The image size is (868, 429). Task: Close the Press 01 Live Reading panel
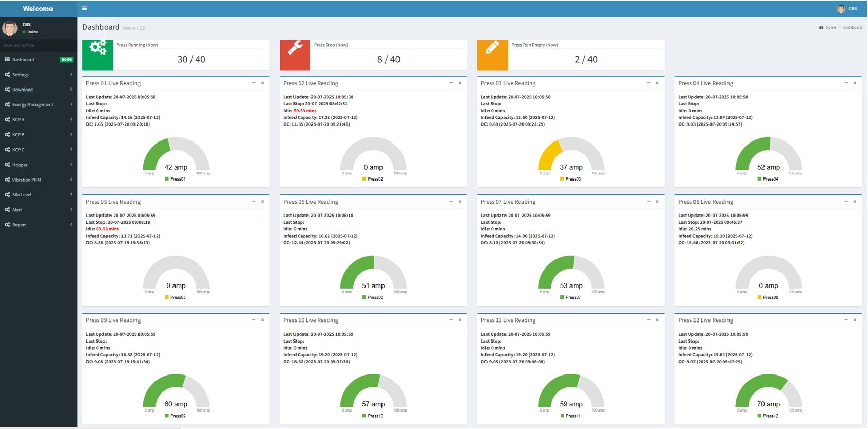click(x=263, y=83)
